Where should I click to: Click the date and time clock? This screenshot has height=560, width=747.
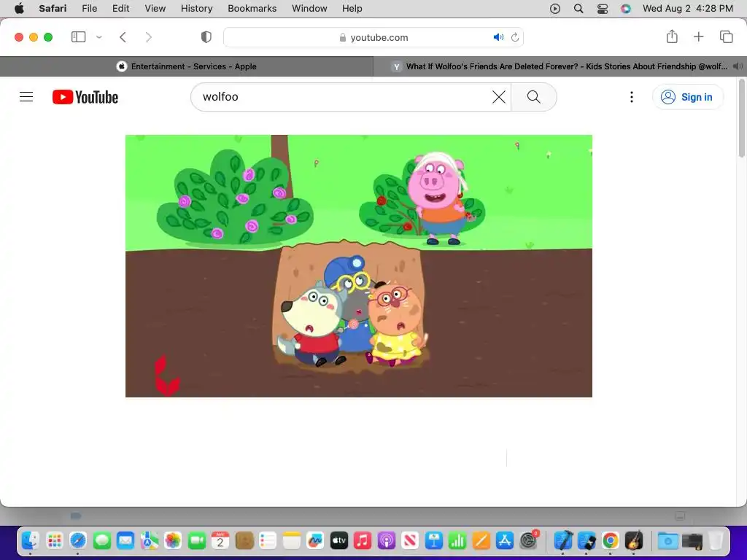[x=687, y=9]
